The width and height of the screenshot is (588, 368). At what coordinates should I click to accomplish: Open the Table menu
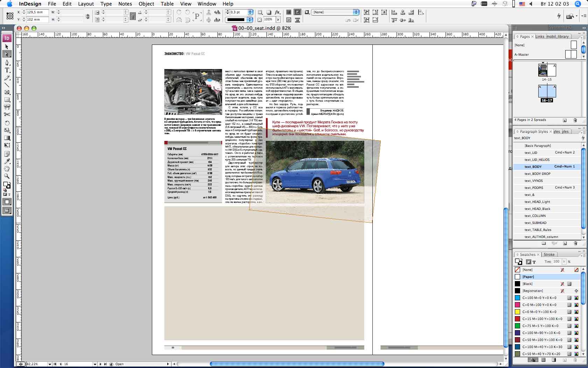coord(167,4)
